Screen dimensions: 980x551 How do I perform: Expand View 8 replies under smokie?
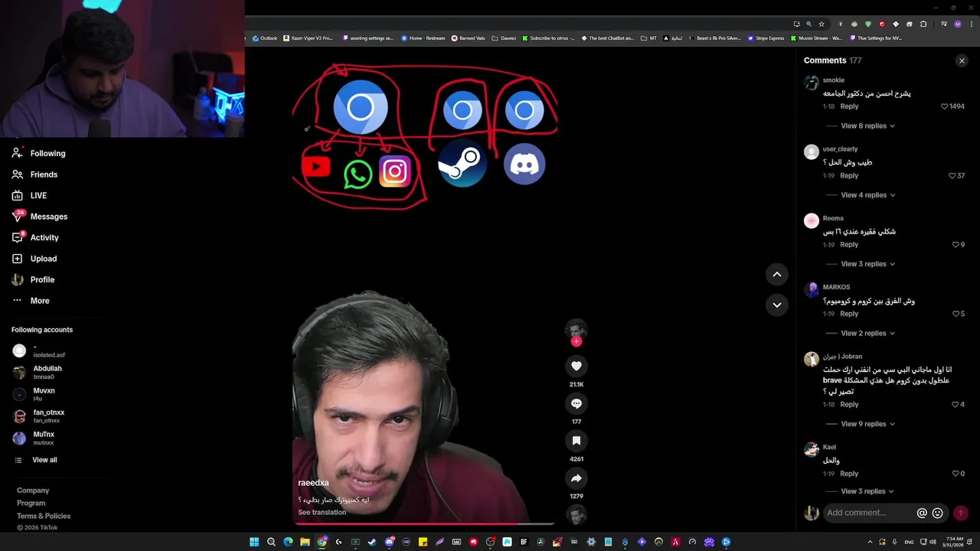tap(867, 126)
